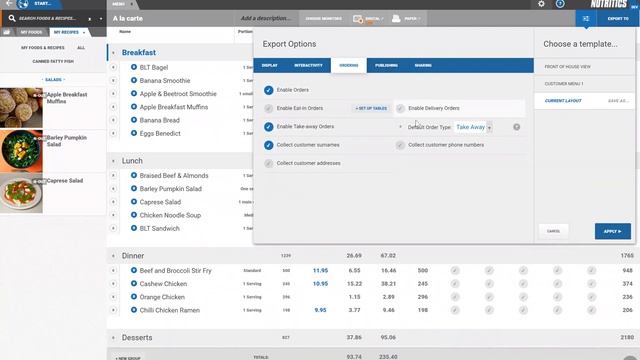
Task: Toggle Enable Eat-In Orders checkbox
Action: click(x=268, y=108)
